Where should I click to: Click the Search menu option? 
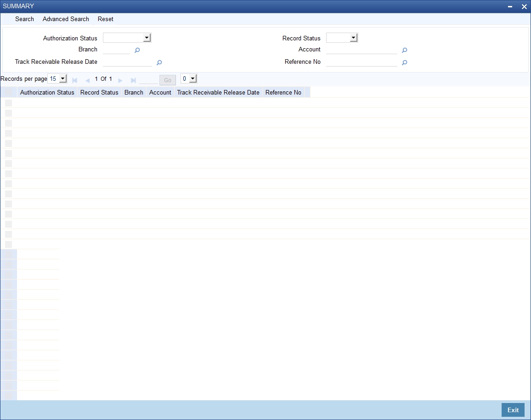24,19
